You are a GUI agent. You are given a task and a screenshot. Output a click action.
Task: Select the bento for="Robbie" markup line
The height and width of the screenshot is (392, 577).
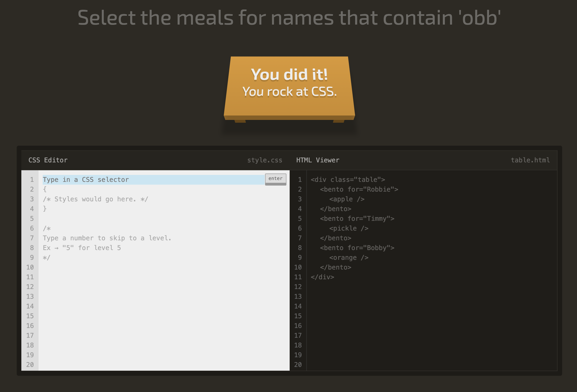click(x=359, y=189)
